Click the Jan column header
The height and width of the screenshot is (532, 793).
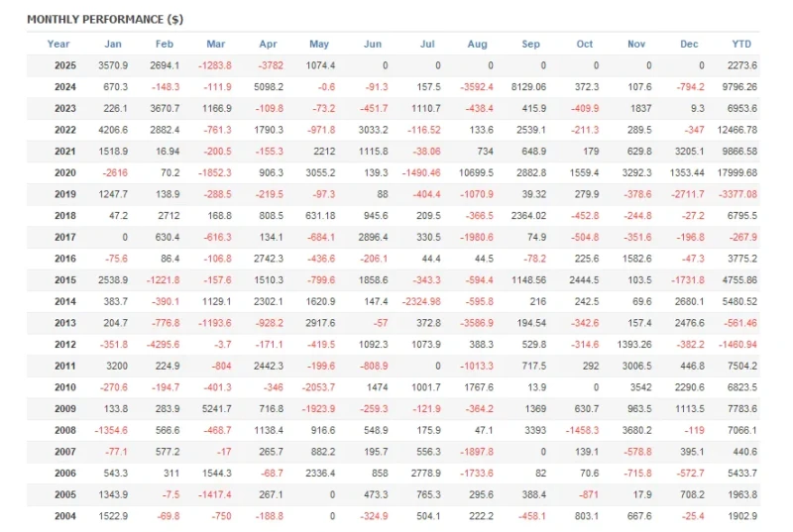pos(113,44)
